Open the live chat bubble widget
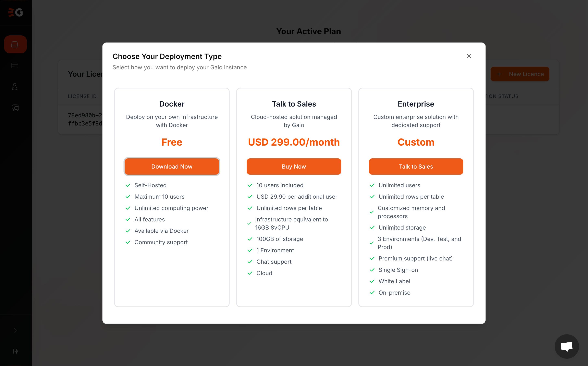Image resolution: width=588 pixels, height=366 pixels. coord(566,346)
